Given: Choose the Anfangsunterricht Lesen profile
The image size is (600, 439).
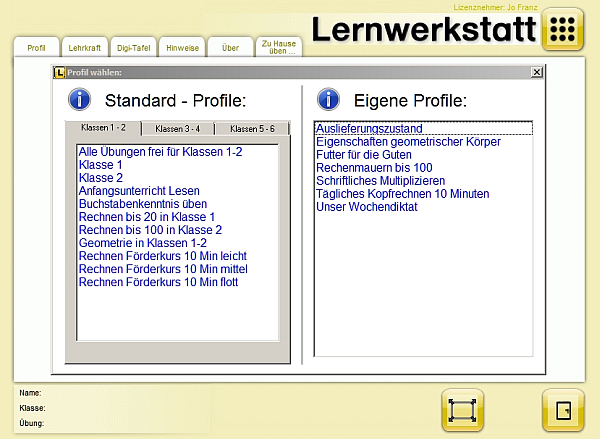Looking at the screenshot, I should 139,191.
